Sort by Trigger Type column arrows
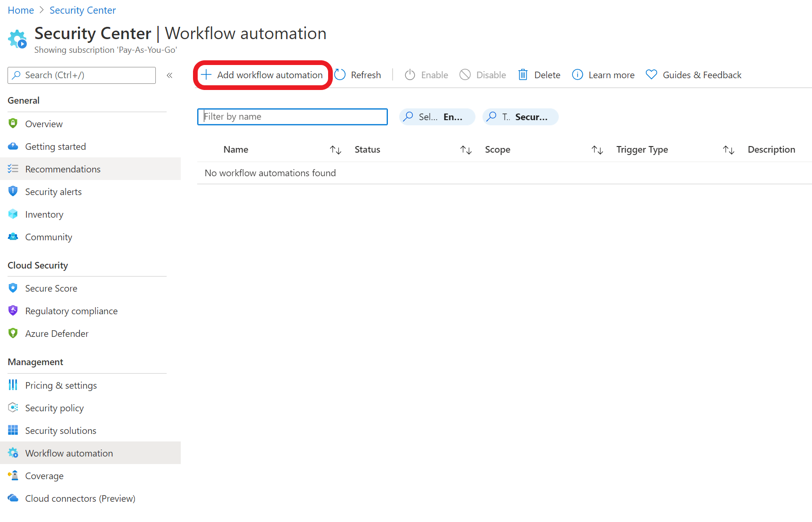Viewport: 812px width, 522px height. tap(729, 150)
